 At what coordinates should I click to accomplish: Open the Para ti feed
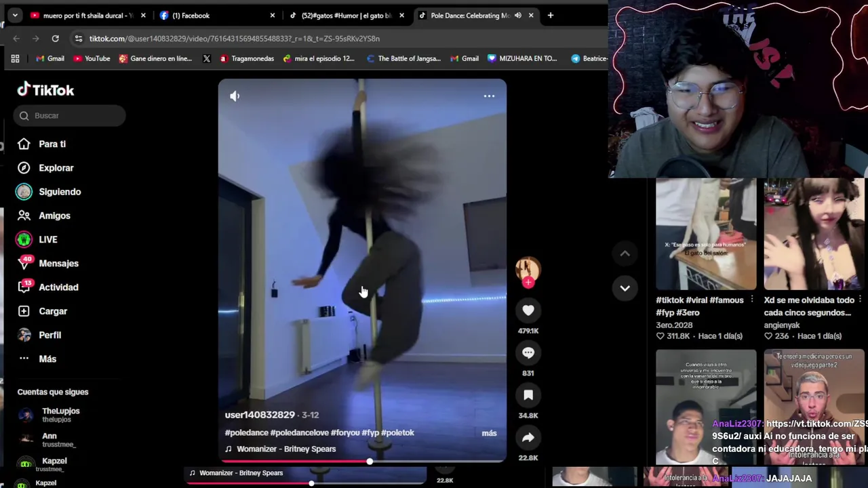pos(52,144)
